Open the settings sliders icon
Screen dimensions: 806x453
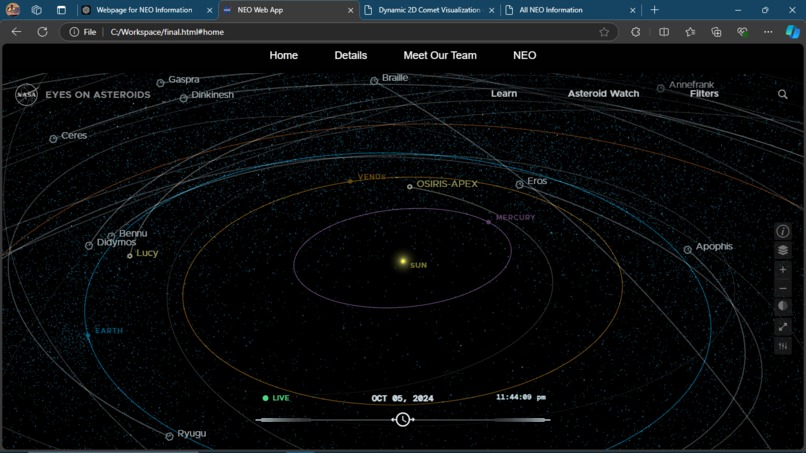coord(782,346)
